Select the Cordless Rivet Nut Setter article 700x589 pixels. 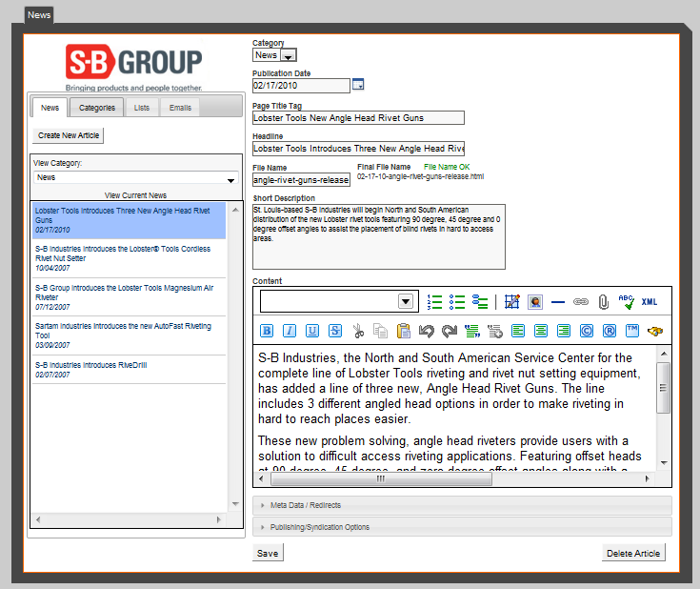pyautogui.click(x=129, y=258)
